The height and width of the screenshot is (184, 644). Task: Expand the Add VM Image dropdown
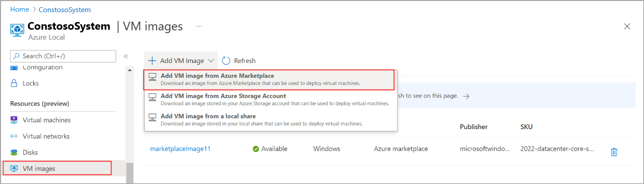pos(181,61)
